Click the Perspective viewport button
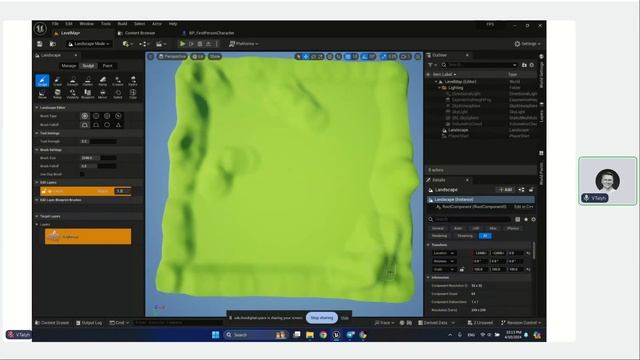Image resolution: width=640 pixels, height=360 pixels. point(172,56)
